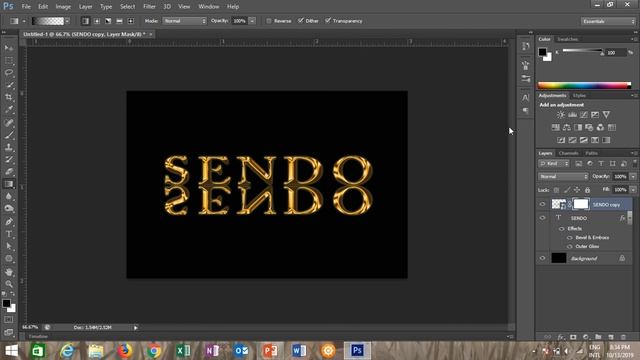Choose linear gradient style button
This screenshot has height=360, width=640.
[x=85, y=21]
